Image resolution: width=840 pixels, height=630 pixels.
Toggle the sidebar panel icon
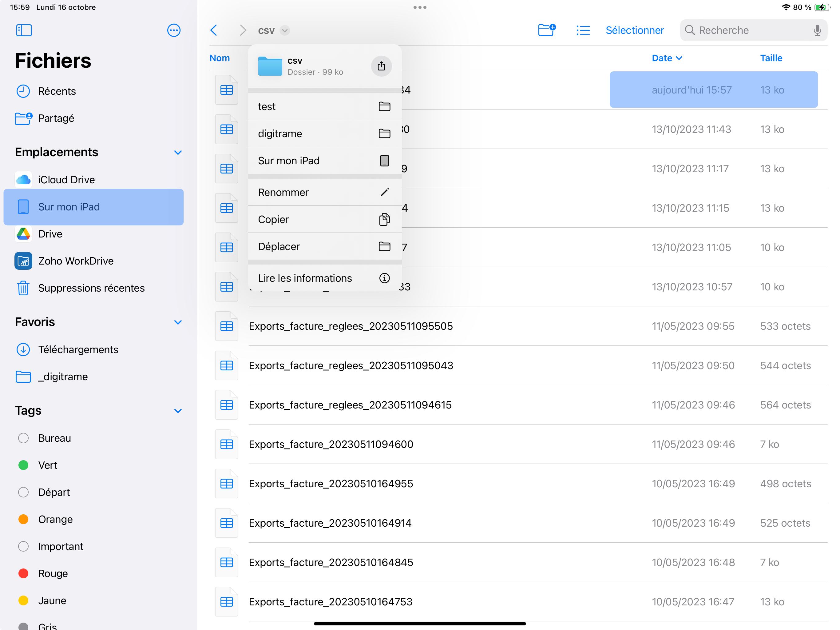[x=24, y=30]
